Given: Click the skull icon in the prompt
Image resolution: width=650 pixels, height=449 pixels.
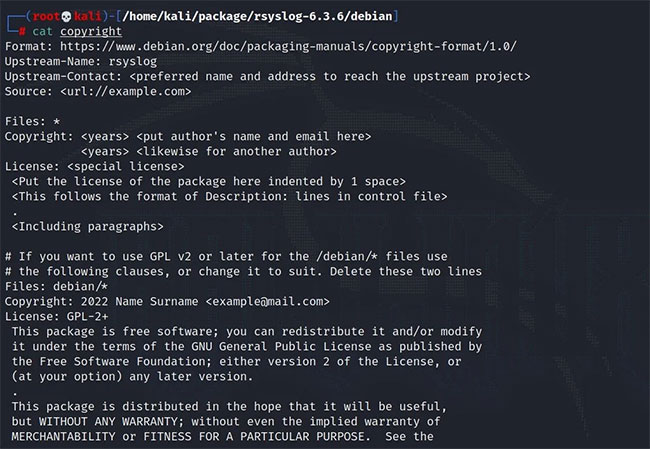Looking at the screenshot, I should tap(66, 16).
